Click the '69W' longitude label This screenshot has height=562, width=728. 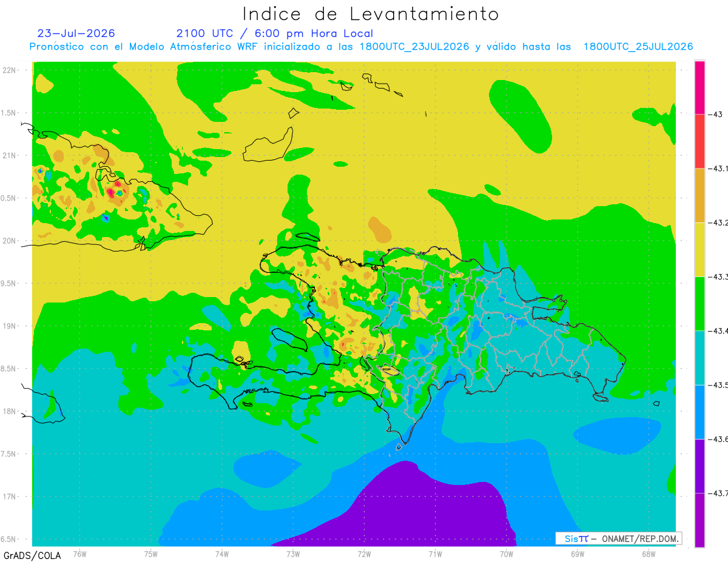[578, 554]
